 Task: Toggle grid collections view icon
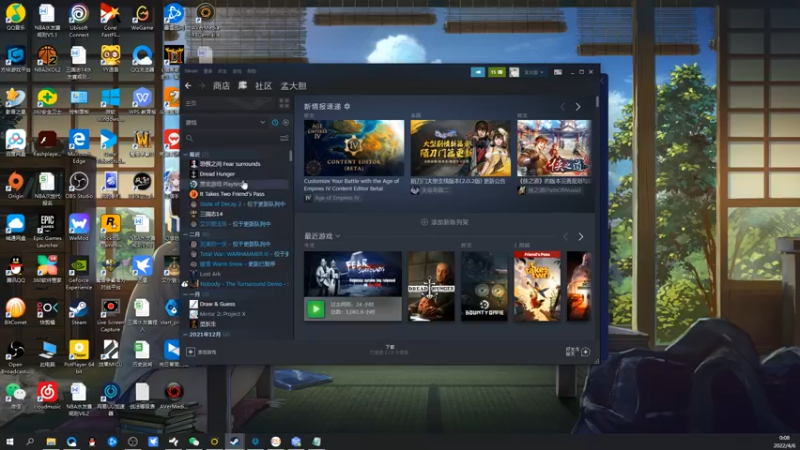284,104
